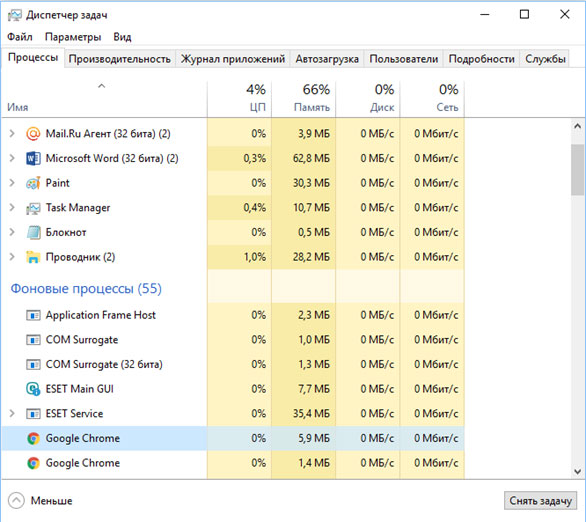The width and height of the screenshot is (586, 522).
Task: Sort processes by the Память column header
Action: pyautogui.click(x=303, y=99)
